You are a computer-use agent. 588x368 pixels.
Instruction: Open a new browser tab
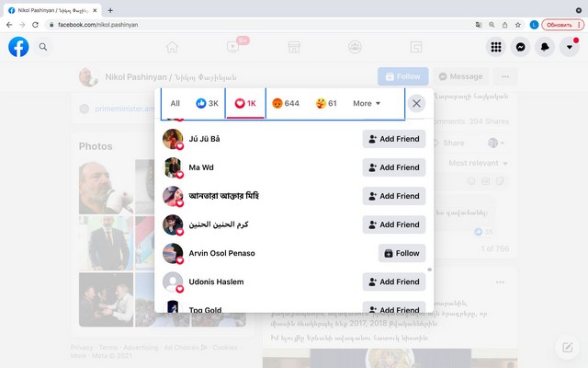click(110, 10)
